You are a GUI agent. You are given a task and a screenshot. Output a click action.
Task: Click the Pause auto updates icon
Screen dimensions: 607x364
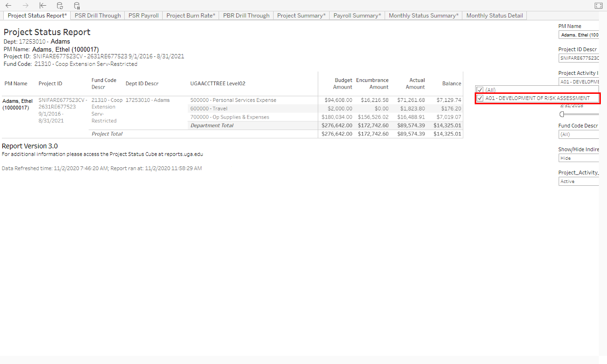tap(77, 6)
